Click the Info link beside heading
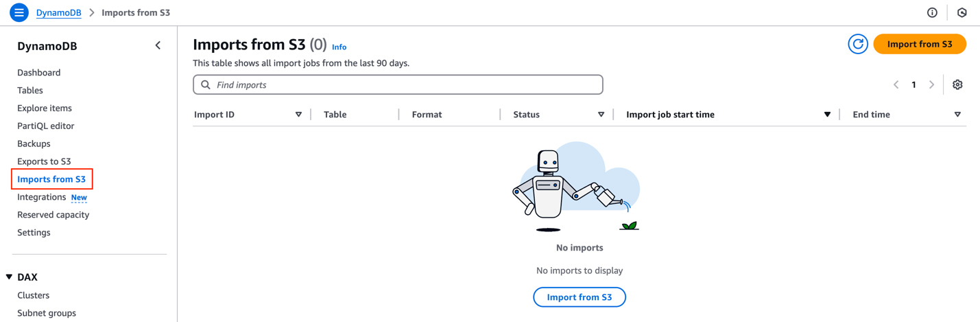This screenshot has width=980, height=322. (x=339, y=47)
